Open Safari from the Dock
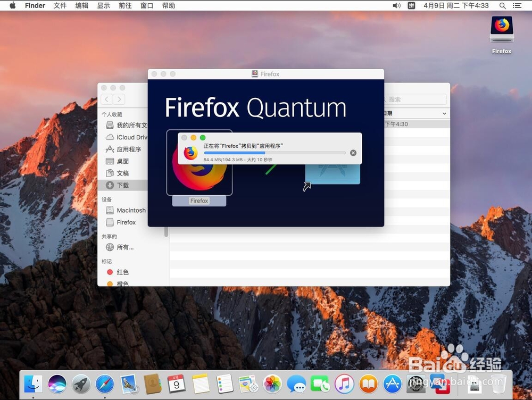Screen dimensions: 532x400 point(105,384)
